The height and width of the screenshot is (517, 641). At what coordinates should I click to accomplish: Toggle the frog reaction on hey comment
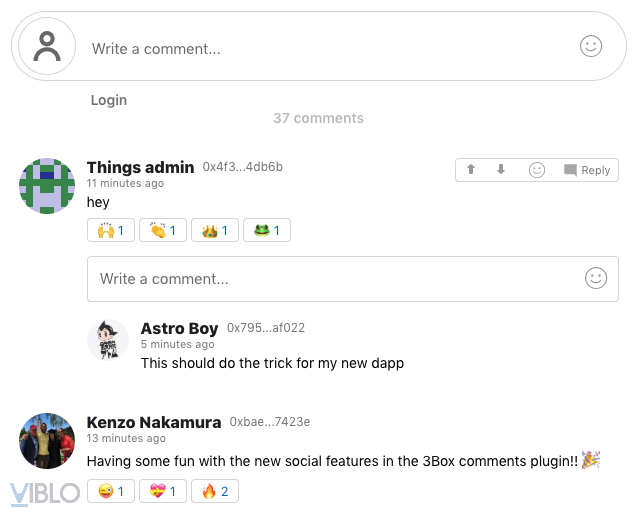click(x=267, y=231)
